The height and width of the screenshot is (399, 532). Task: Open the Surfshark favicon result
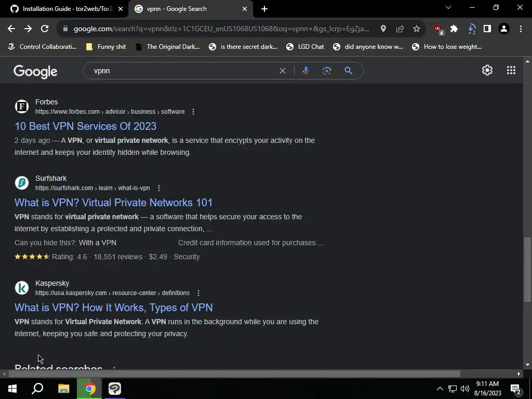click(x=22, y=183)
